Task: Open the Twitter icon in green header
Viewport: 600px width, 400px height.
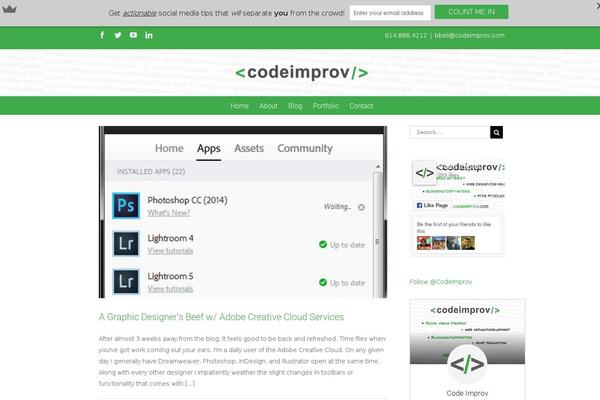Action: [118, 35]
